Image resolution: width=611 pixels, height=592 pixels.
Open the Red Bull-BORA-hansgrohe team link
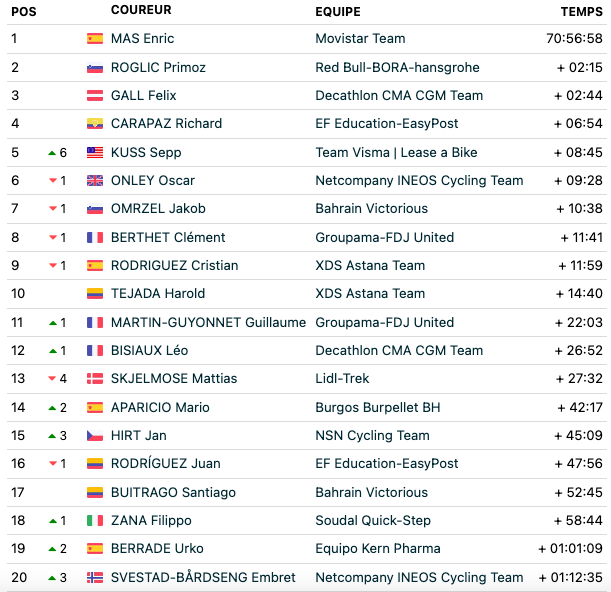point(397,67)
